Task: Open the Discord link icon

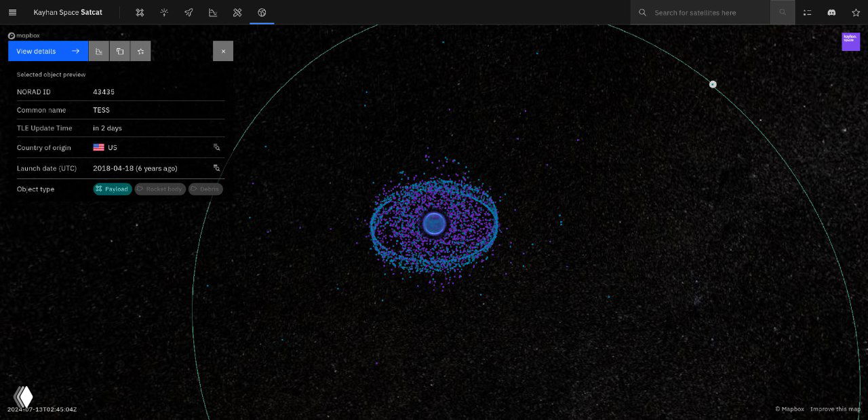Action: coord(831,12)
